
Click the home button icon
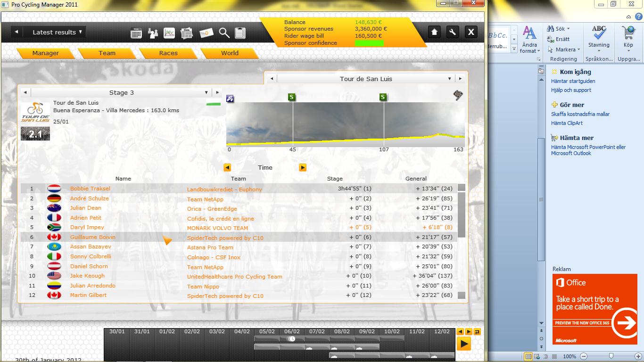(434, 32)
